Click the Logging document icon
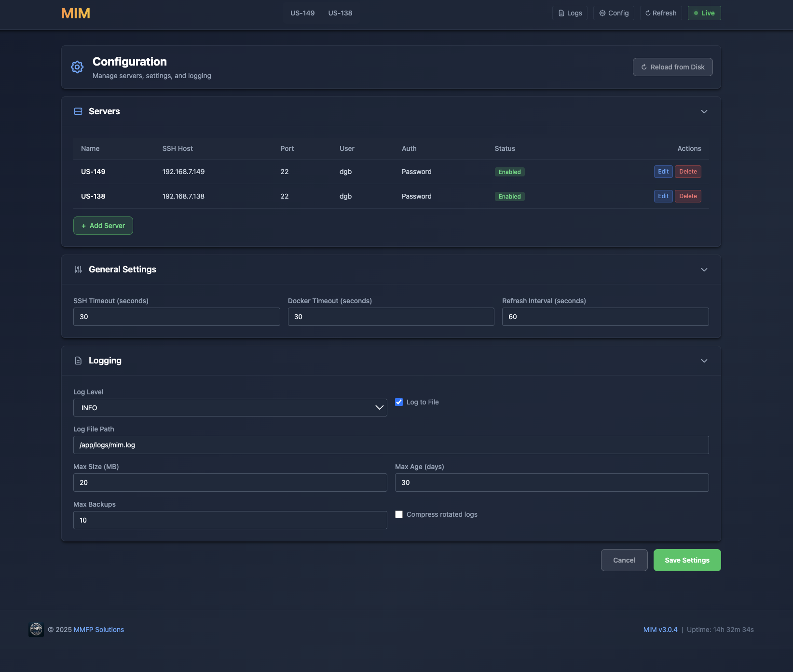The width and height of the screenshot is (793, 672). tap(78, 361)
